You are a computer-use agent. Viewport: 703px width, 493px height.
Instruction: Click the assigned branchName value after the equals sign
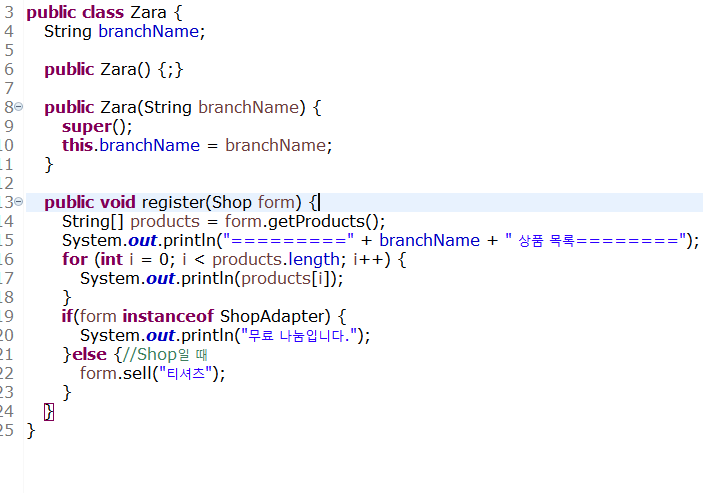[x=276, y=145]
